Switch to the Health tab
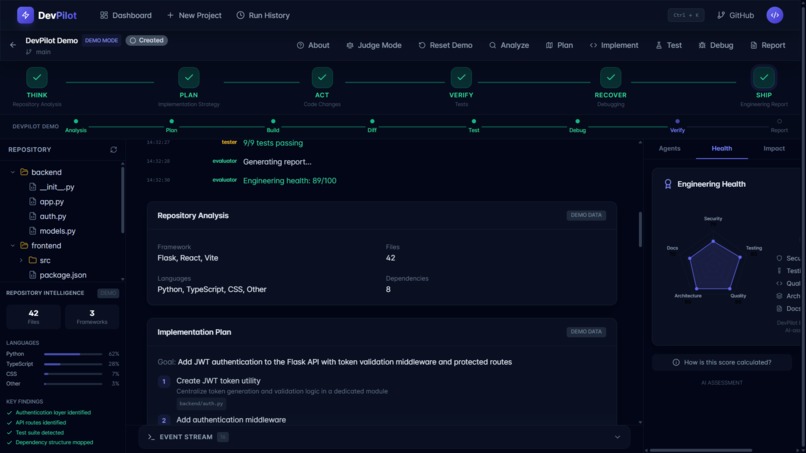The width and height of the screenshot is (806, 453). [x=722, y=149]
